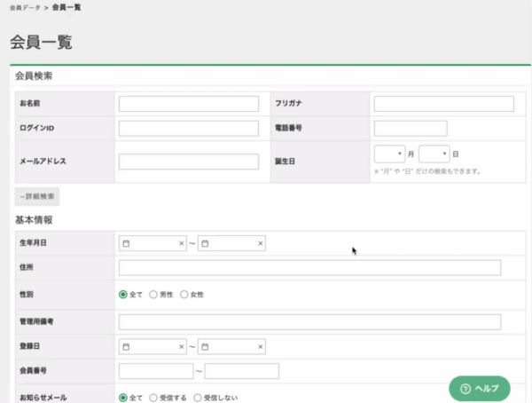Collapse the 詳細検索 section

click(37, 196)
